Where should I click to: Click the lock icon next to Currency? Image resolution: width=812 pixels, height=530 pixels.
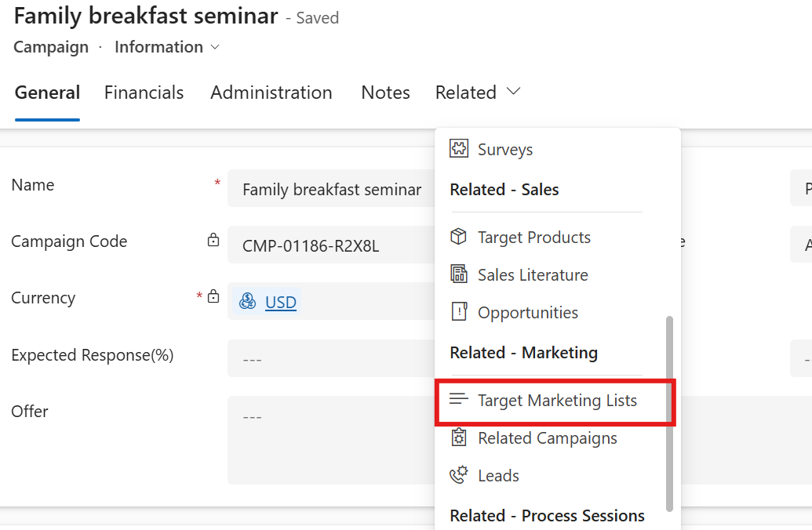point(213,296)
